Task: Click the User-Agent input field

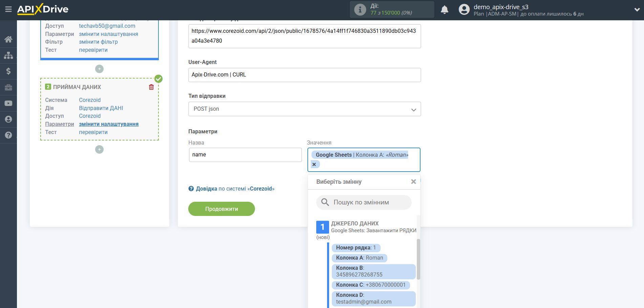Action: tap(304, 75)
